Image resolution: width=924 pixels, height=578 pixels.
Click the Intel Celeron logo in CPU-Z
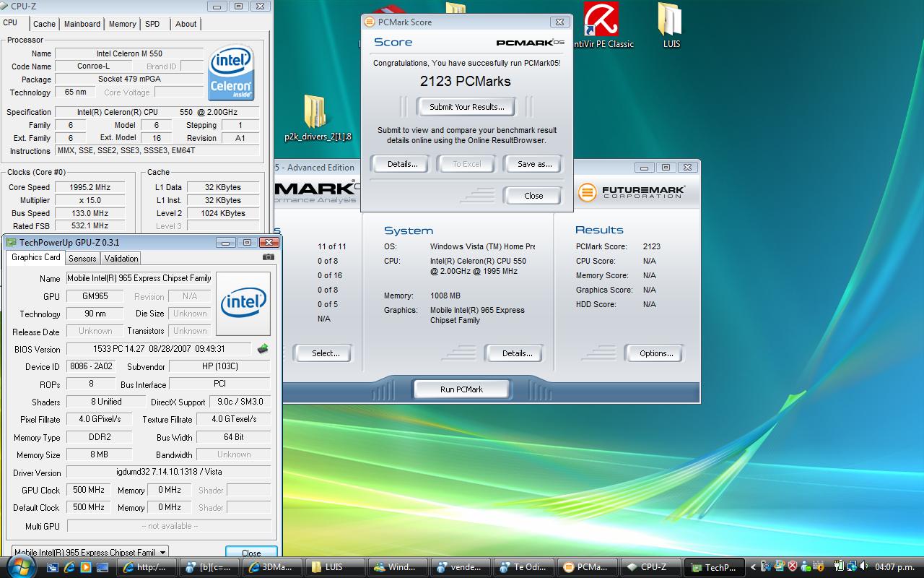tap(231, 74)
